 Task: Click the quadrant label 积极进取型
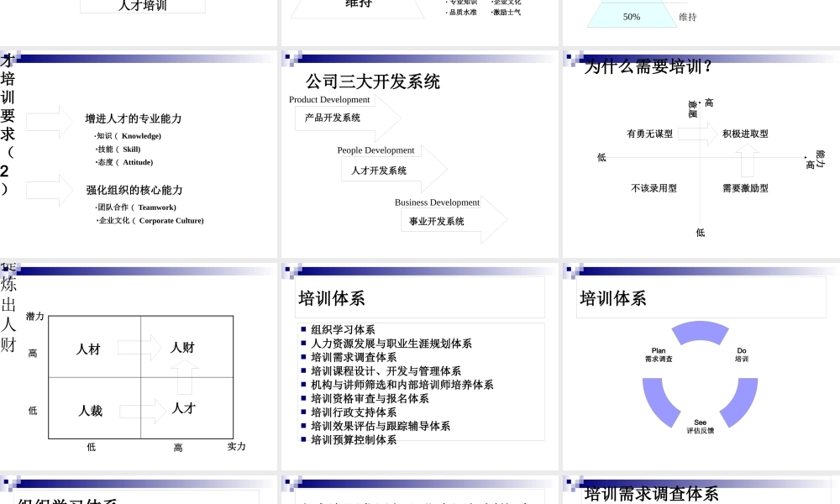point(745,134)
